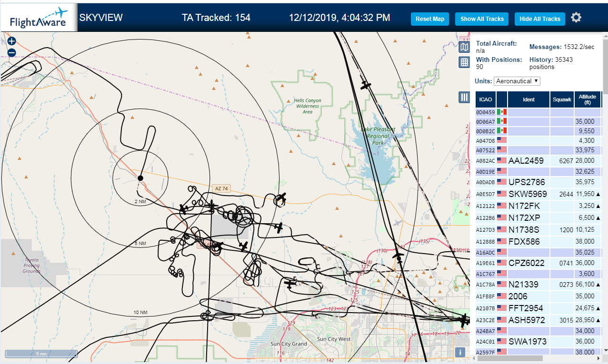Screen dimensions: 608x364
Task: Click the US flag beside AAL2459
Action: tap(502, 161)
